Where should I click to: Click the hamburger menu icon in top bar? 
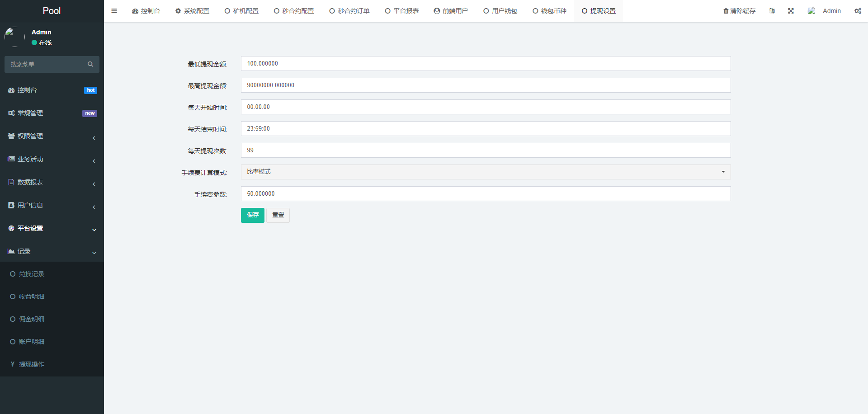pyautogui.click(x=114, y=10)
